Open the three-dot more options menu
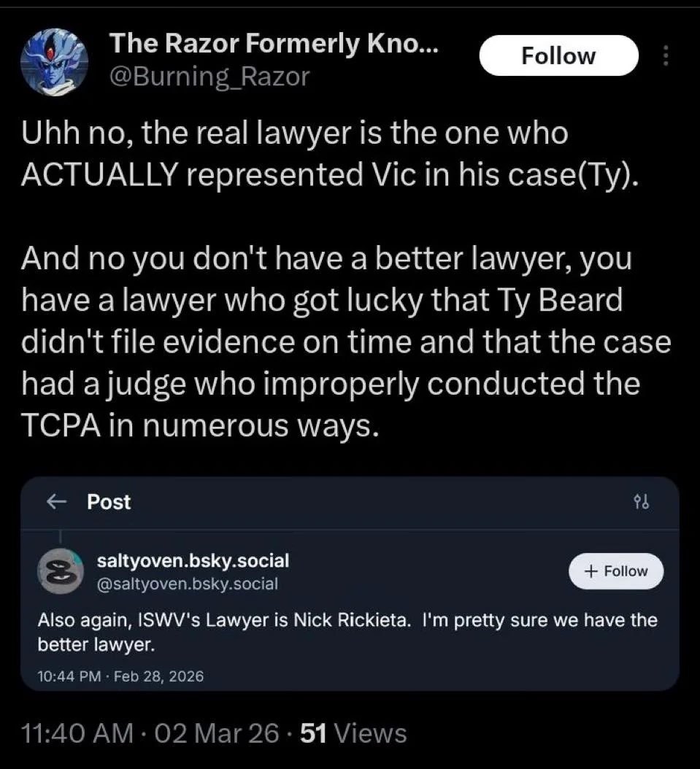 664,56
